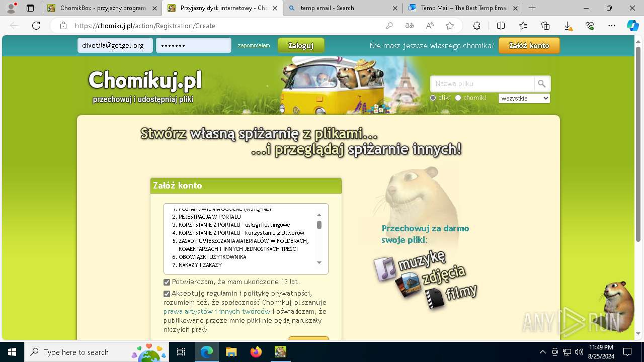The image size is (644, 362).
Task: Click the regulamin scrollbar thumb
Action: tap(319, 225)
